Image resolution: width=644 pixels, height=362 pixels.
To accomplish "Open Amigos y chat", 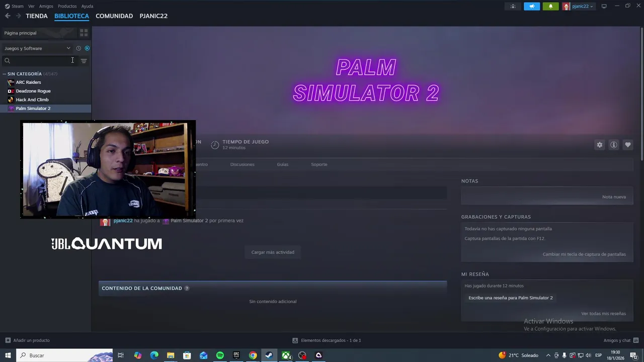I will [x=617, y=340].
